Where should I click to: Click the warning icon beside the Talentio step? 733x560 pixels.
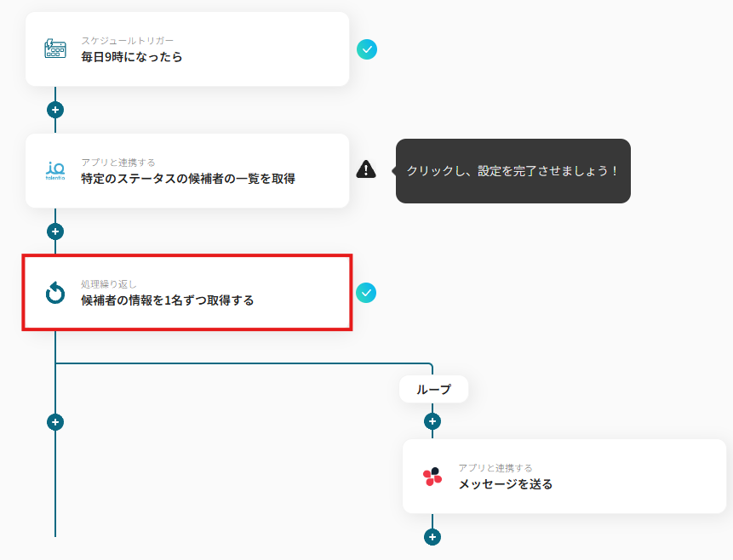[x=367, y=170]
